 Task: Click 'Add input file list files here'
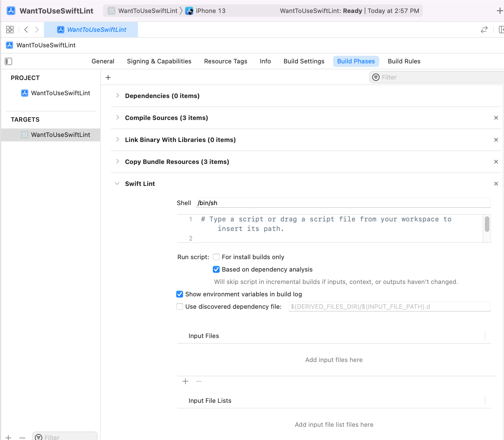[x=334, y=425]
